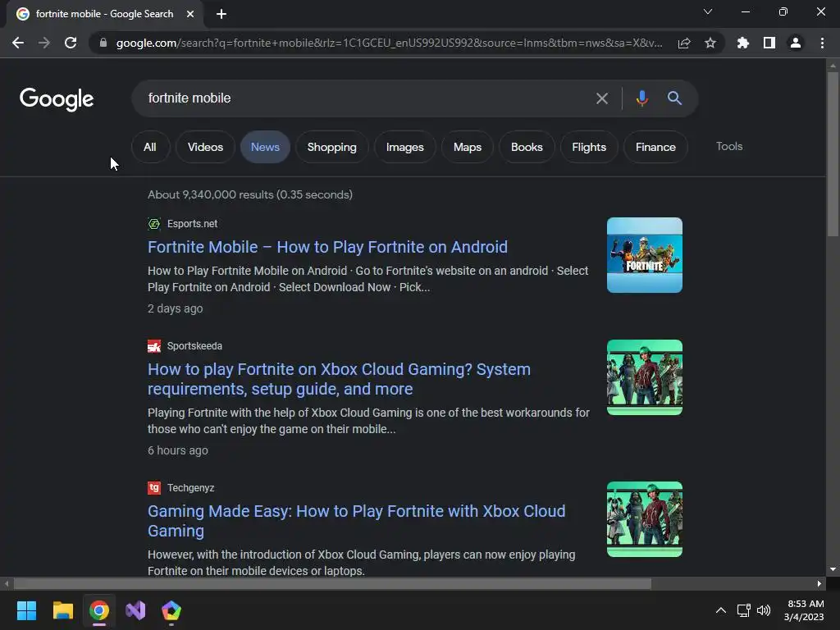Open the Esports.net Fortnite thumbnail

point(645,255)
